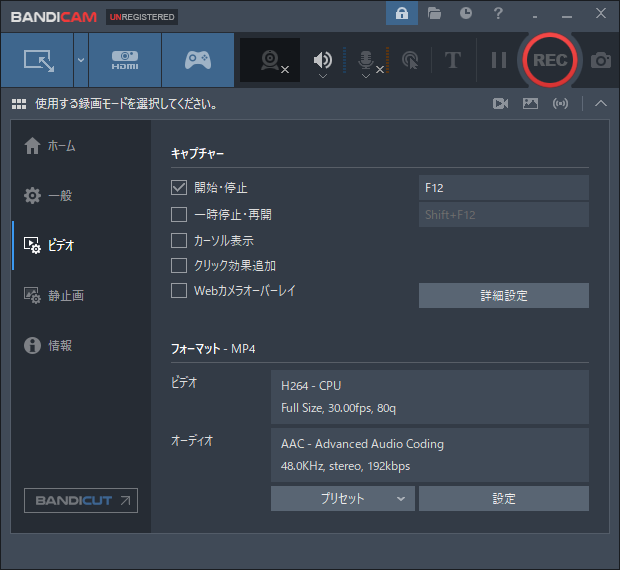
Task: Click the broadcast audio signal icon
Action: click(560, 104)
